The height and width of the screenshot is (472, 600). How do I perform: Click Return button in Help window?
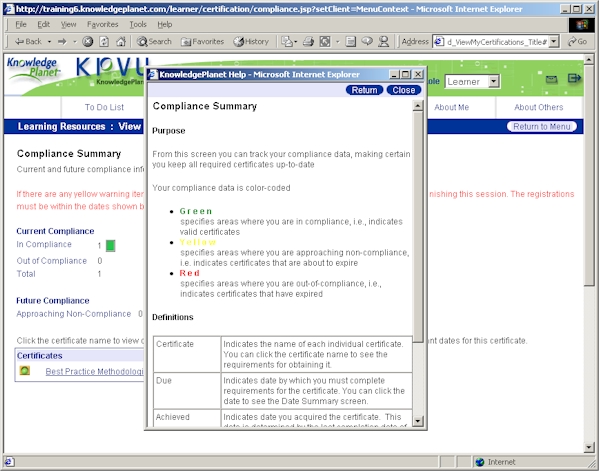click(x=364, y=90)
